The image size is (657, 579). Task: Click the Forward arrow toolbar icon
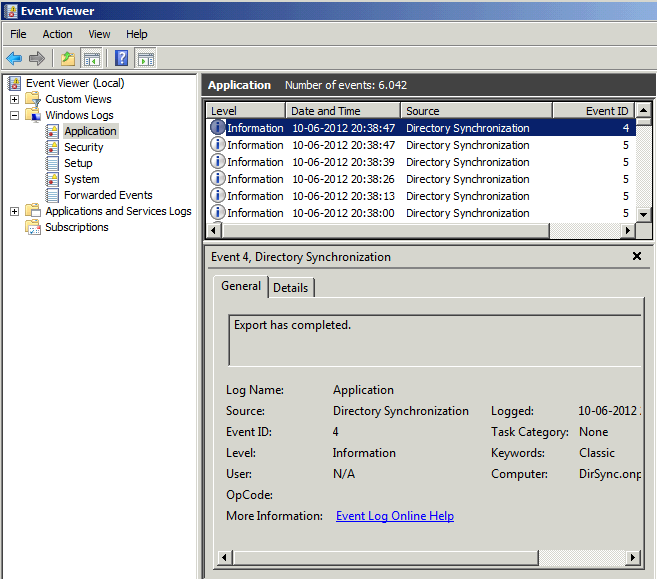(37, 58)
